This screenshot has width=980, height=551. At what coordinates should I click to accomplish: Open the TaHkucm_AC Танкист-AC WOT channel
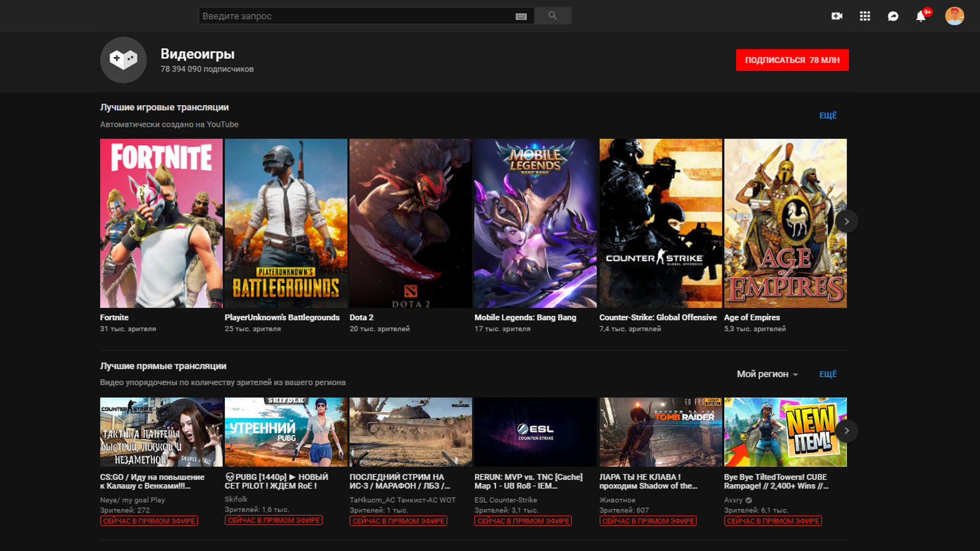(x=403, y=500)
